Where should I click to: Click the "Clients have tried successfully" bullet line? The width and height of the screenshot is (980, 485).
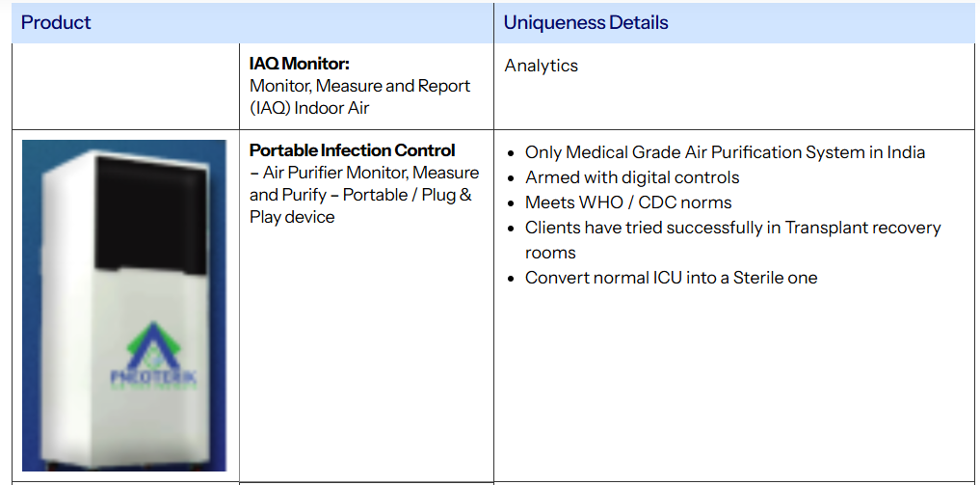pos(732,228)
